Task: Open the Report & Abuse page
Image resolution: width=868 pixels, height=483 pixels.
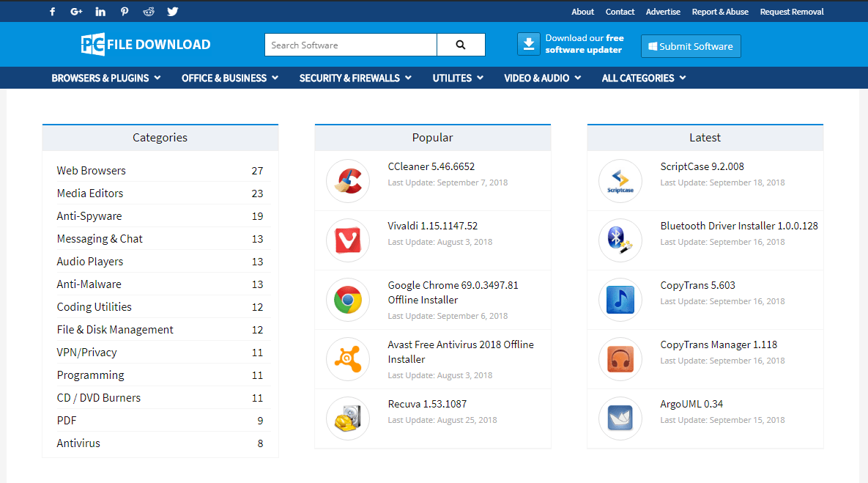Action: coord(719,12)
